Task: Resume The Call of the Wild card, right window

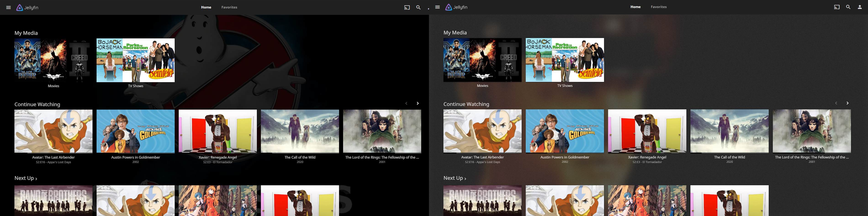Action: pos(730,131)
